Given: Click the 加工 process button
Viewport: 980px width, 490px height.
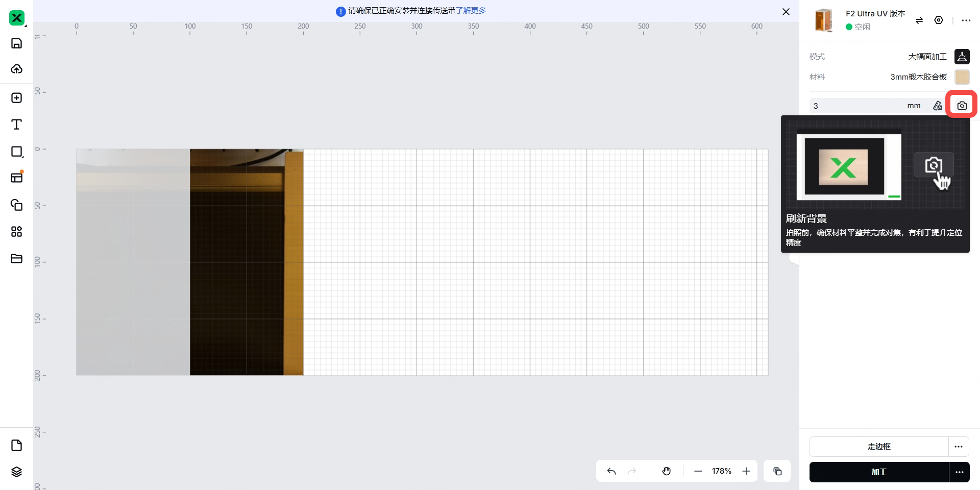Looking at the screenshot, I should 878,472.
